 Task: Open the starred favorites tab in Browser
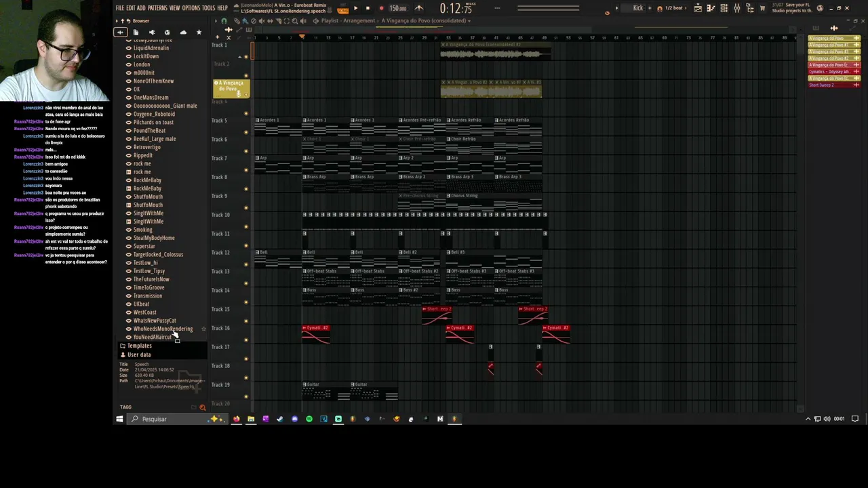[x=199, y=33]
